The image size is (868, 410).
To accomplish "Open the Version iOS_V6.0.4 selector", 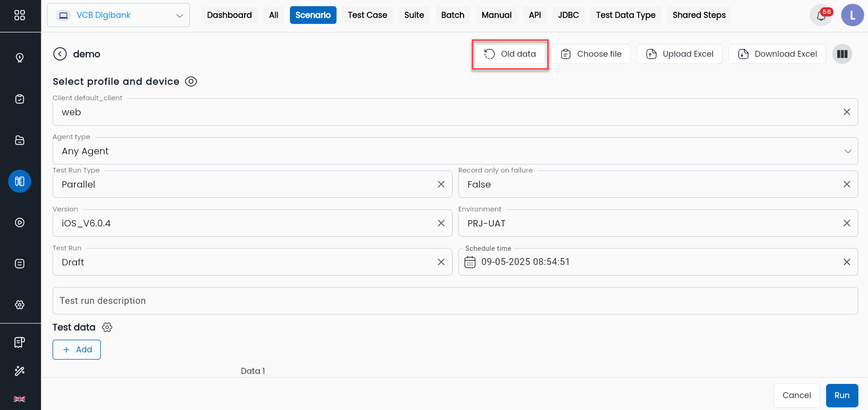I will [252, 223].
